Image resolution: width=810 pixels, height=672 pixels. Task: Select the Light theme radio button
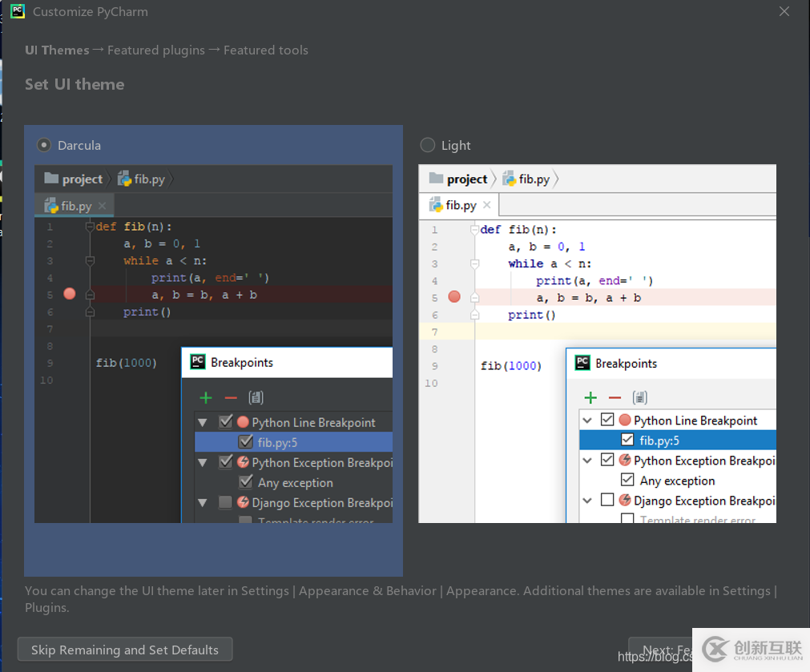pyautogui.click(x=427, y=145)
